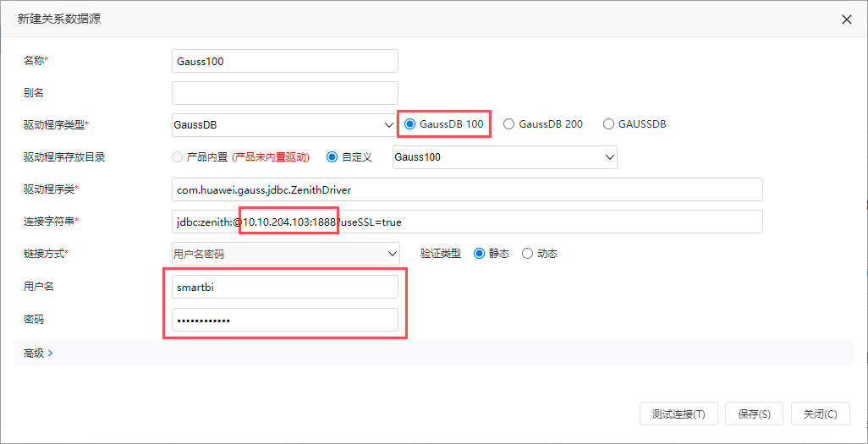Viewport: 868px width, 444px height.
Task: Choose the 自定义 driver directory option
Action: 332,157
